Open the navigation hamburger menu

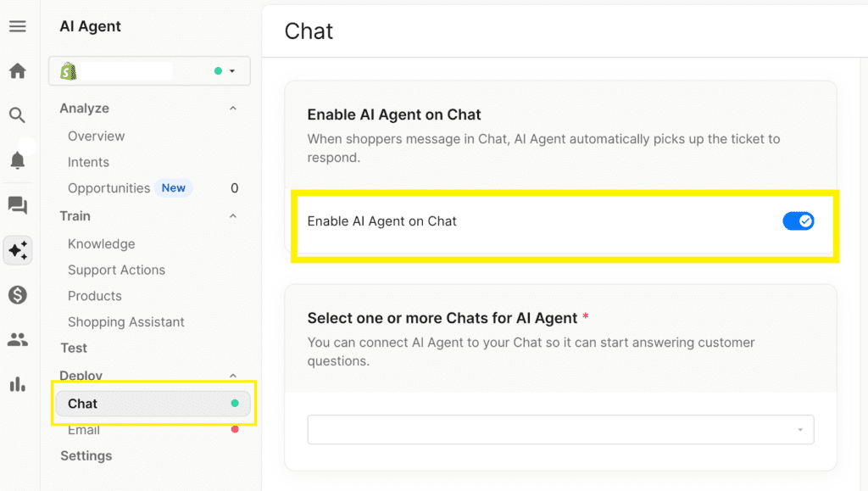coord(17,26)
